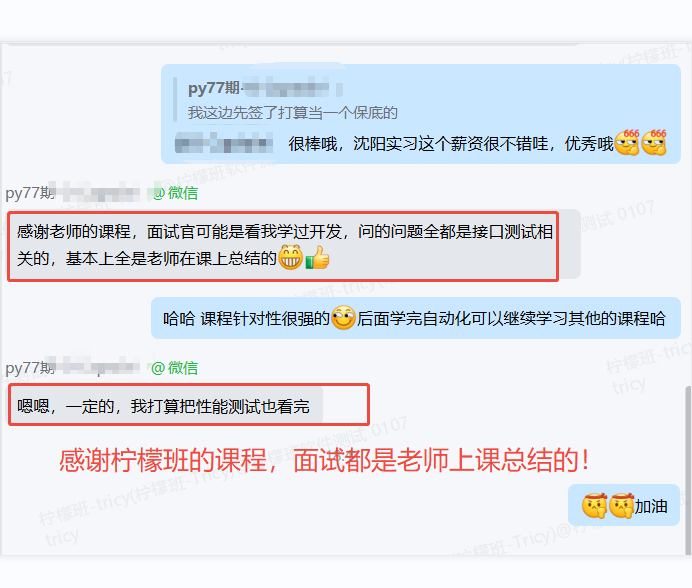Screen dimensions: 692x588
Task: Click the grinning teeth emoji
Action: 290,257
